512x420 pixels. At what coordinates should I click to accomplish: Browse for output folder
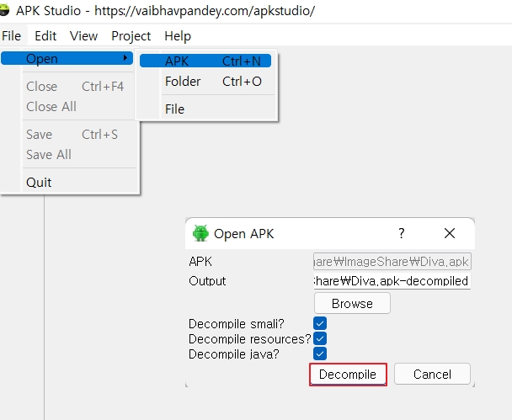pos(352,303)
